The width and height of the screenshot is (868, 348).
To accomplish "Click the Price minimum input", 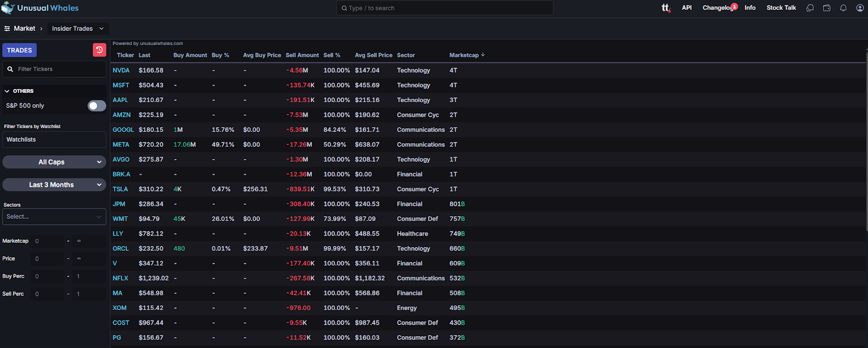I will click(x=49, y=259).
